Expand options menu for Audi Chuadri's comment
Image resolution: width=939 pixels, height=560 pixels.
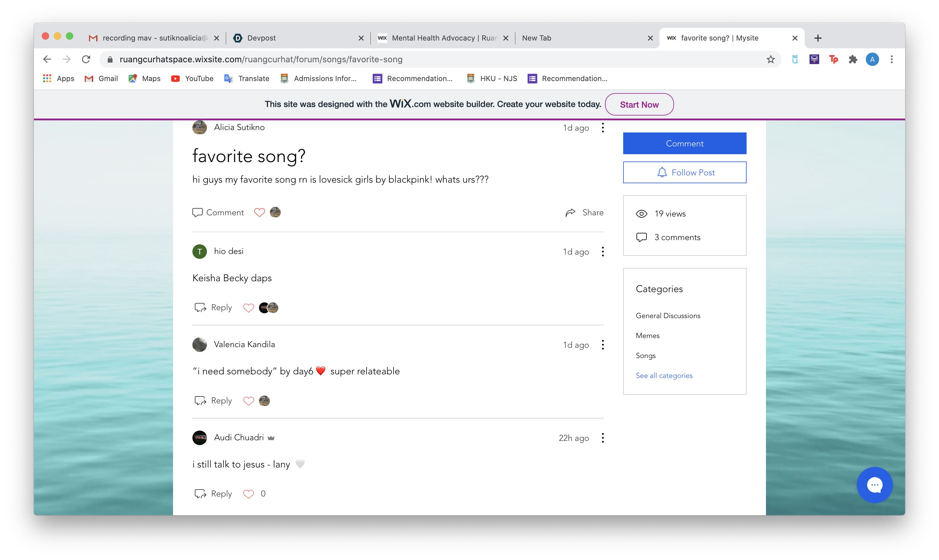coord(603,438)
